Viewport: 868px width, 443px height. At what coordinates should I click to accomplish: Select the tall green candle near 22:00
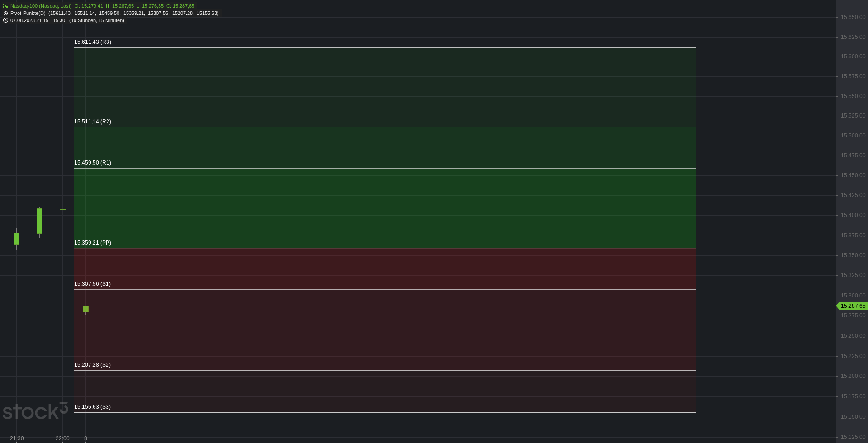tap(39, 221)
